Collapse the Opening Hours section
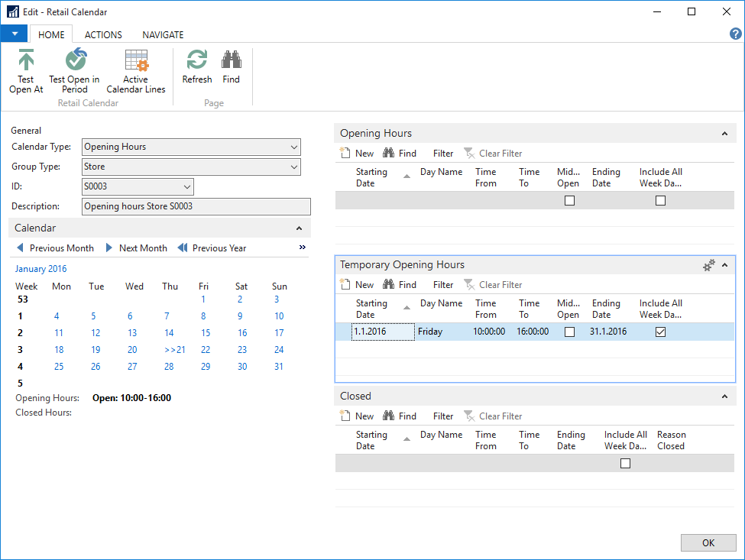 click(x=724, y=134)
